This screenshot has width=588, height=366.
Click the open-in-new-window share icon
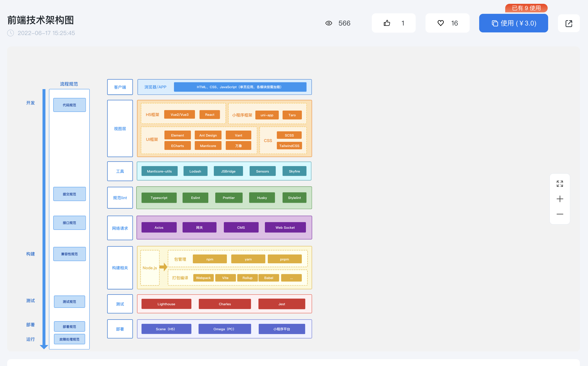point(569,24)
